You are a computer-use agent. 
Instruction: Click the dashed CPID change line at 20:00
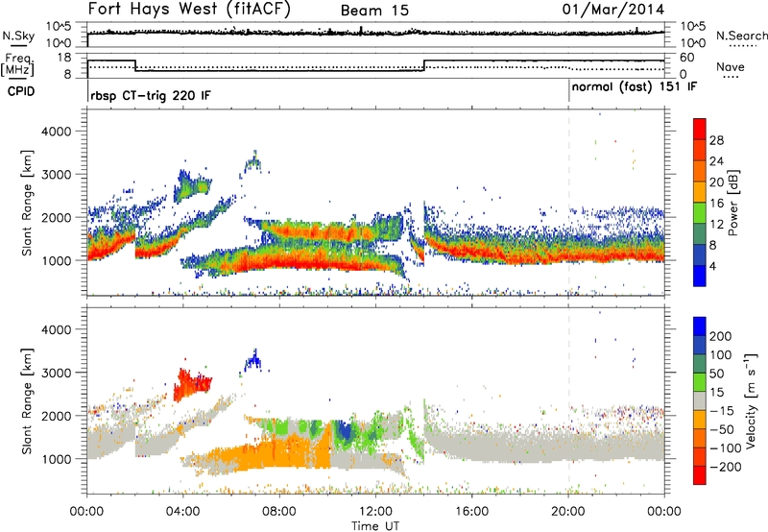(x=568, y=202)
